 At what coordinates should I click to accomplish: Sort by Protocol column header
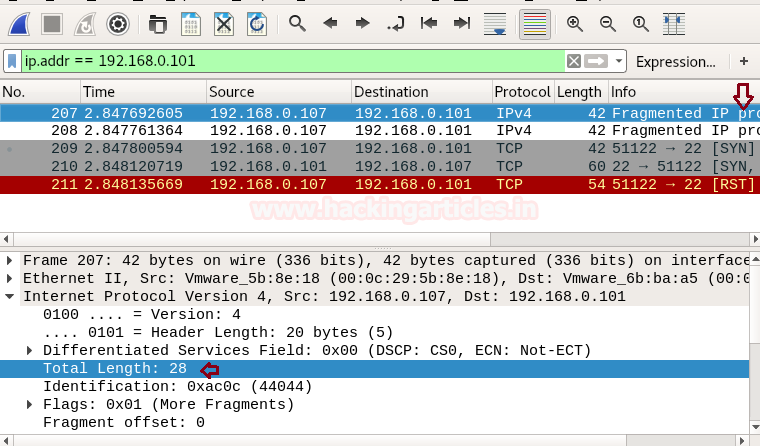coord(522,92)
